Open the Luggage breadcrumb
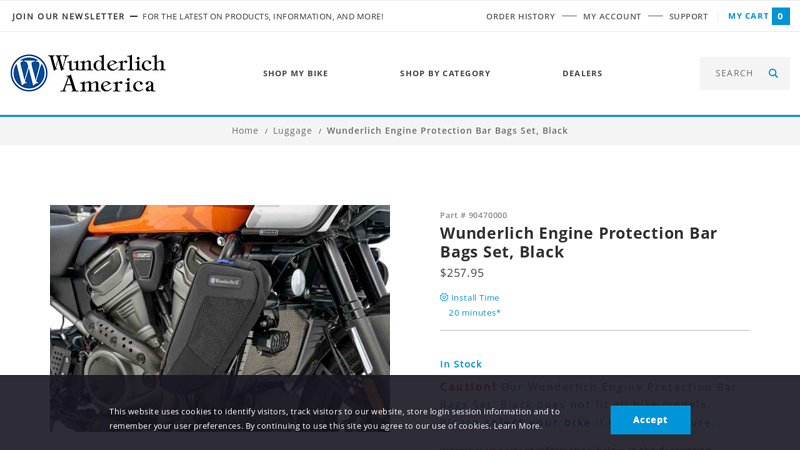The height and width of the screenshot is (450, 800). point(292,131)
